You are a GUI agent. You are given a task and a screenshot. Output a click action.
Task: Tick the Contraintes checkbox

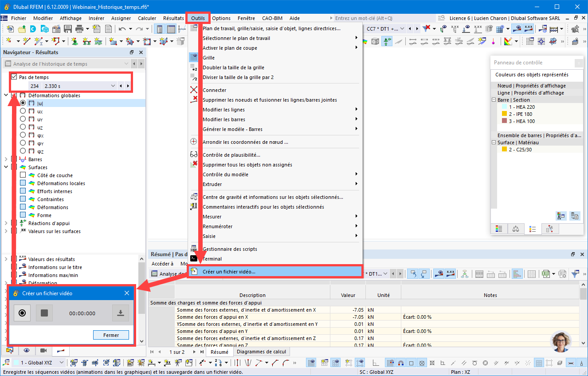[23, 199]
